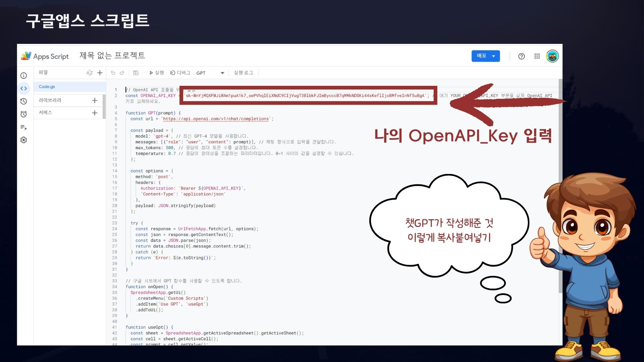Open the project Overview info icon
The width and height of the screenshot is (644, 362).
pyautogui.click(x=23, y=76)
